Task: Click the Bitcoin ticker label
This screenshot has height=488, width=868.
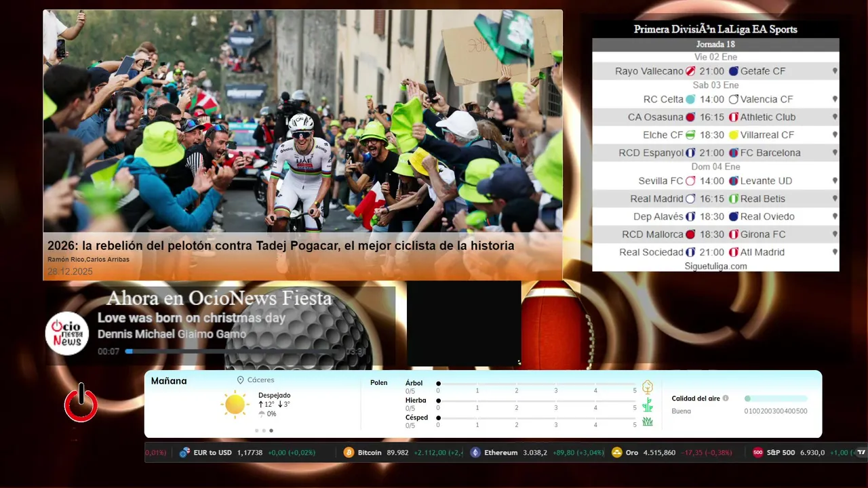Action: click(370, 453)
